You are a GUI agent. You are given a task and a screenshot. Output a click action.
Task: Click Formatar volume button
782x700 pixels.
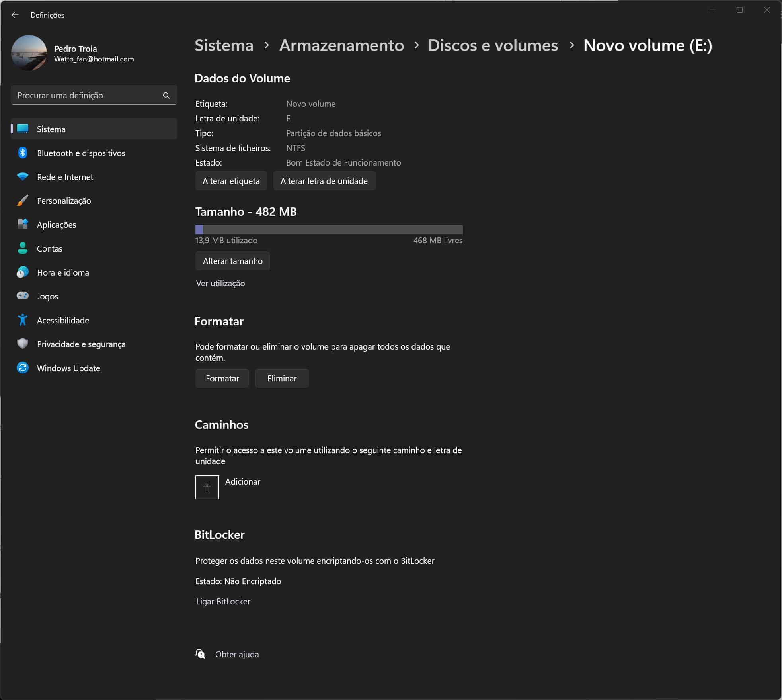tap(222, 378)
